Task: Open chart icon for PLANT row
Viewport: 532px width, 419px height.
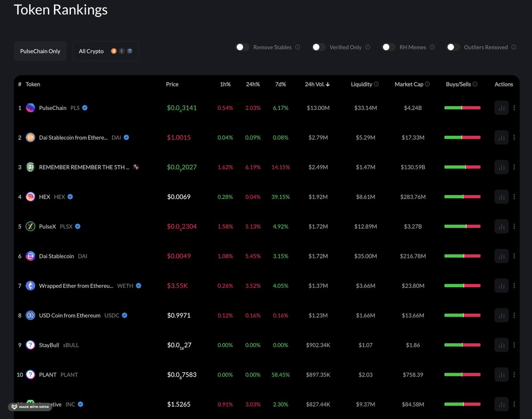Action: tap(501, 375)
